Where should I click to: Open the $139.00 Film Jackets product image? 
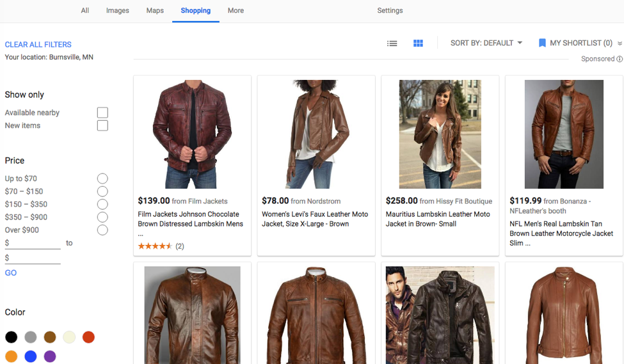(x=192, y=134)
